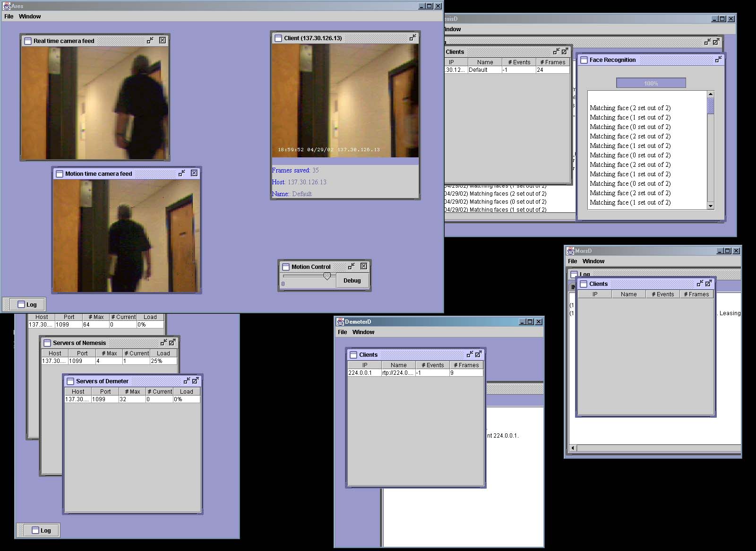756x551 pixels.
Task: Open the Window menu in Ares window
Action: (30, 17)
